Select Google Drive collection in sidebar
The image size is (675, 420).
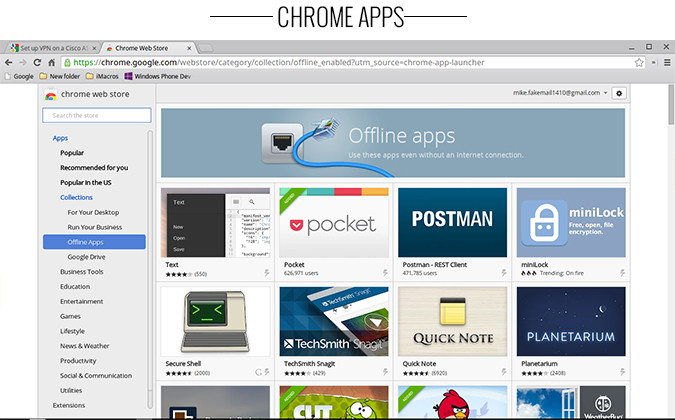[x=86, y=256]
